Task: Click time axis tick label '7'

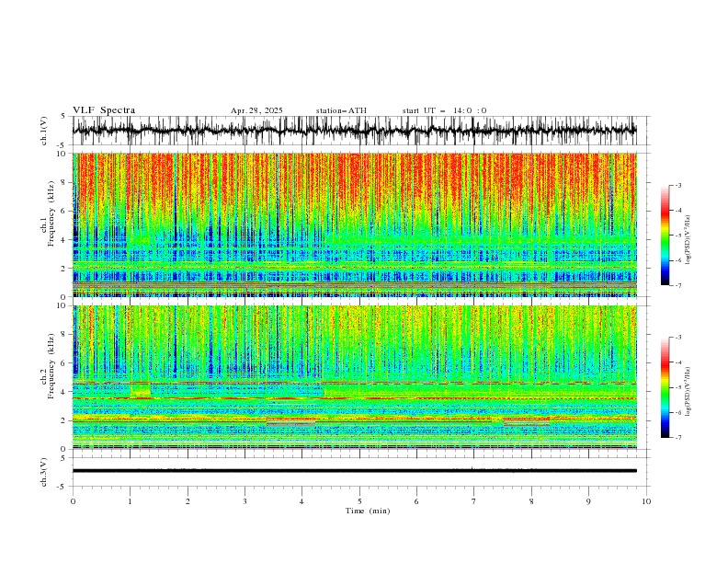Action: click(473, 501)
